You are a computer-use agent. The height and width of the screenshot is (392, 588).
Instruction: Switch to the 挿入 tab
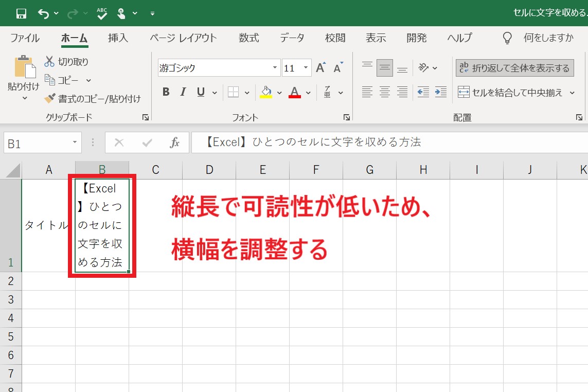tap(118, 38)
